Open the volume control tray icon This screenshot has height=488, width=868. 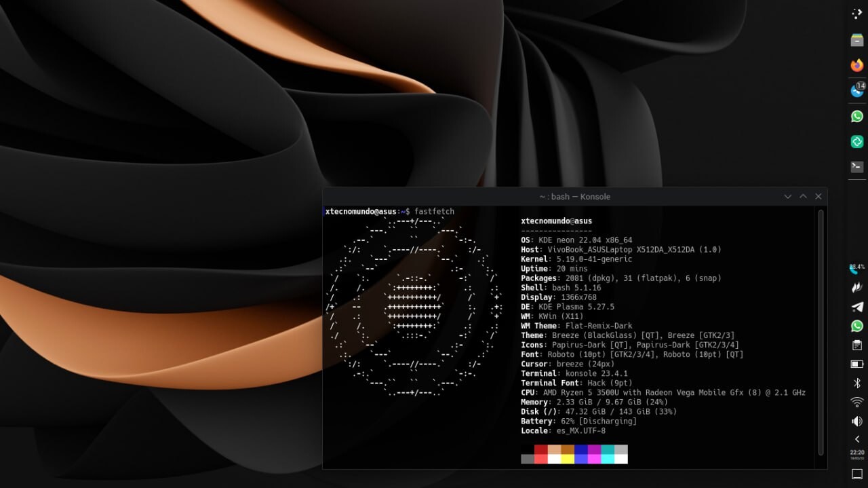[857, 421]
